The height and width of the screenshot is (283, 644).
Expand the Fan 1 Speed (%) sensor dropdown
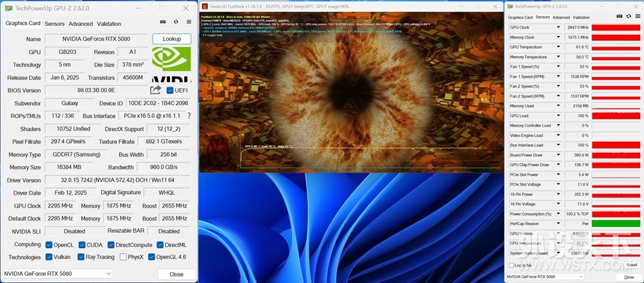coord(558,66)
